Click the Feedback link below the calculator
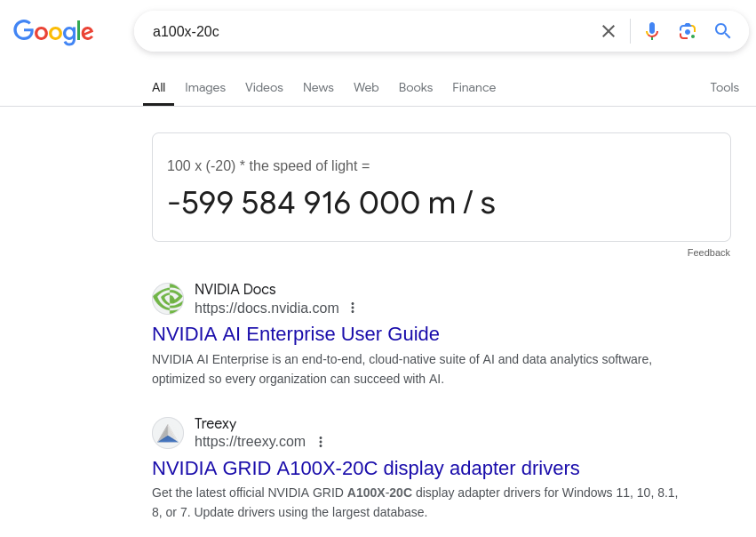This screenshot has width=756, height=537. tap(709, 252)
